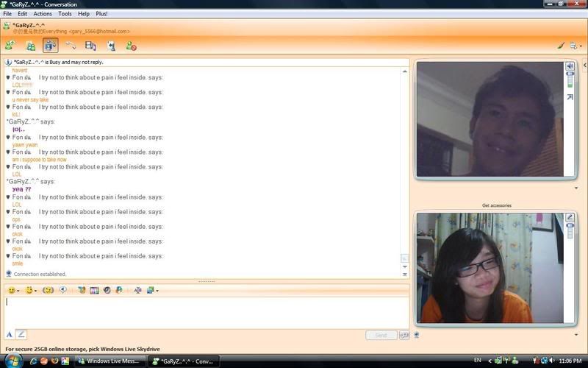Open the games and activities icon
The image size is (588, 368).
(111, 46)
